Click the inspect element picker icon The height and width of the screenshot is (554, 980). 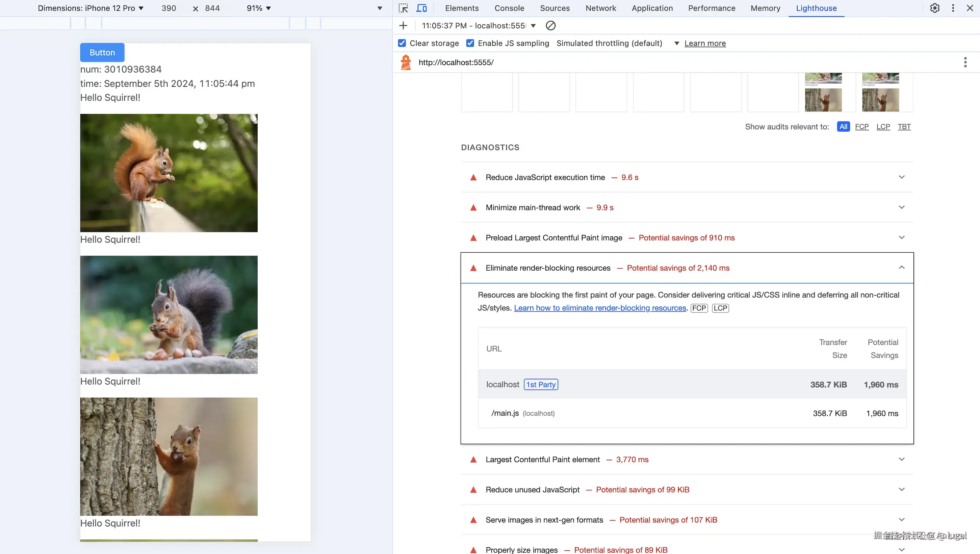403,8
